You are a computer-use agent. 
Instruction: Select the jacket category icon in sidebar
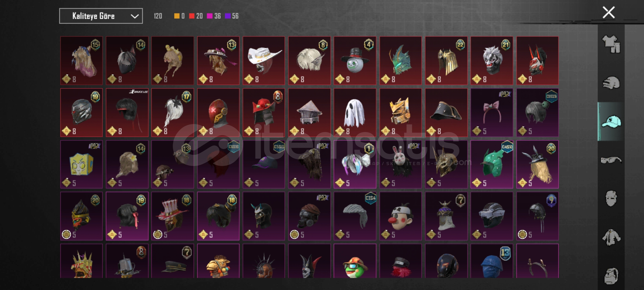click(611, 237)
